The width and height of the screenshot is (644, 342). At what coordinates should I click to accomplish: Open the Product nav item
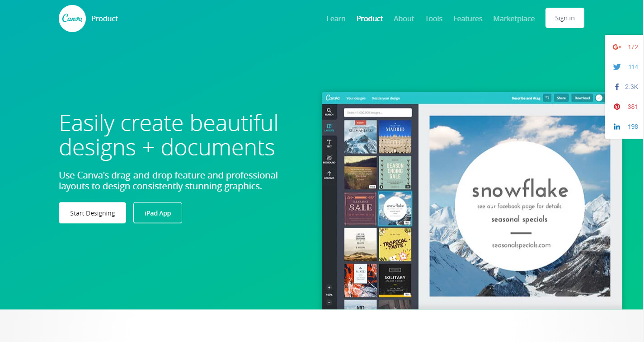tap(370, 19)
